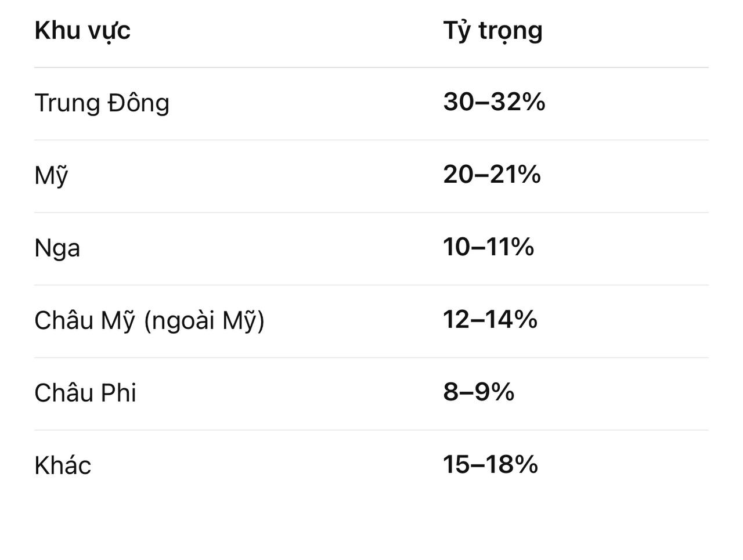The width and height of the screenshot is (743, 560).
Task: Select the "Châu Phi" region cell
Action: click(x=85, y=393)
